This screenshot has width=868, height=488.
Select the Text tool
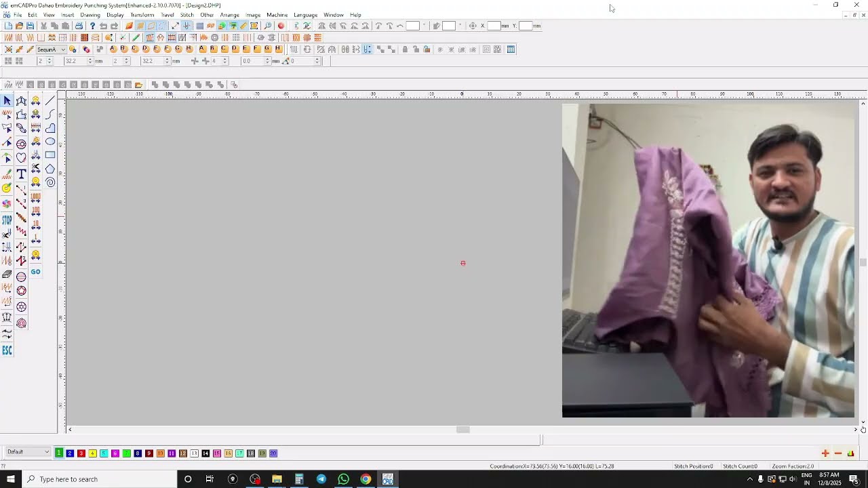(21, 174)
